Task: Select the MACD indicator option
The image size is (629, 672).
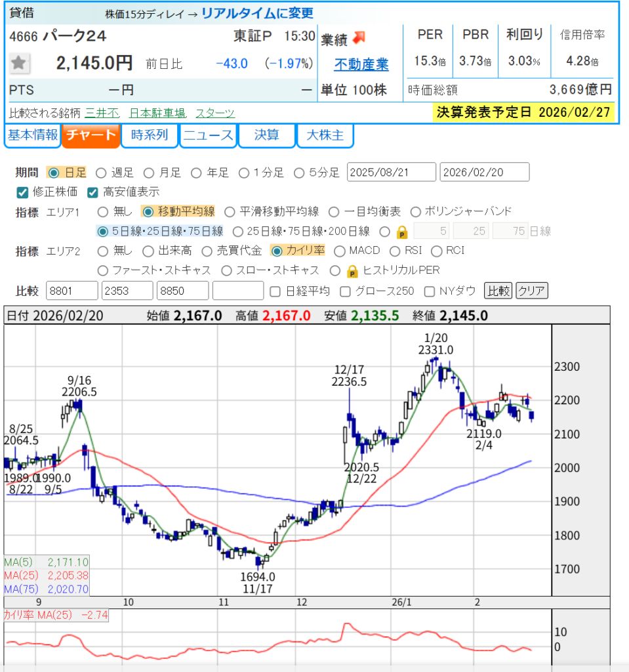Action: 340,251
